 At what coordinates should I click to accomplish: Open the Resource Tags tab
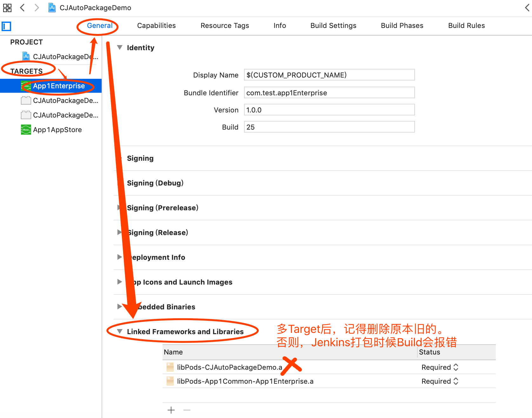click(225, 25)
